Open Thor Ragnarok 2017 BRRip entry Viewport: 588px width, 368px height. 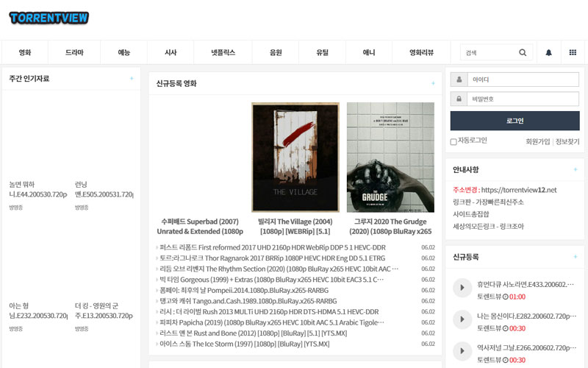pos(272,258)
